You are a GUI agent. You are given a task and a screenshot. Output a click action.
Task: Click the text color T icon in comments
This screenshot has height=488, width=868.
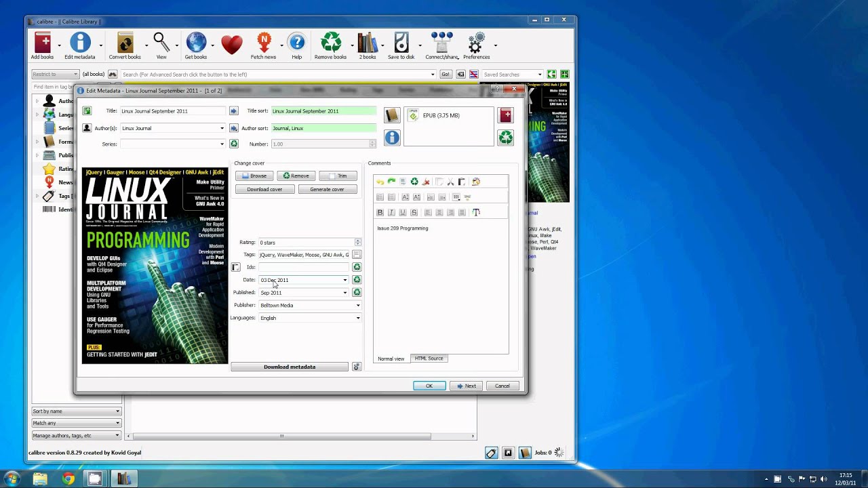coord(476,212)
